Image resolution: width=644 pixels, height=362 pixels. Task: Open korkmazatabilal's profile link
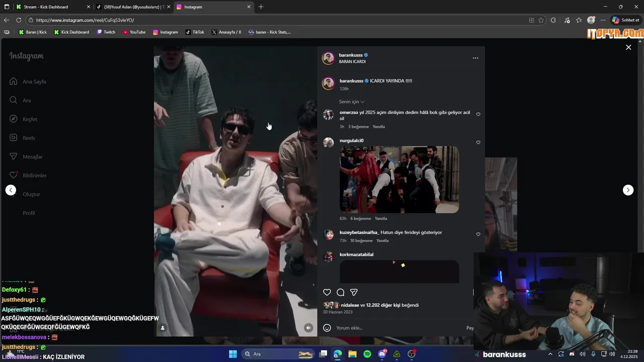coord(356,254)
